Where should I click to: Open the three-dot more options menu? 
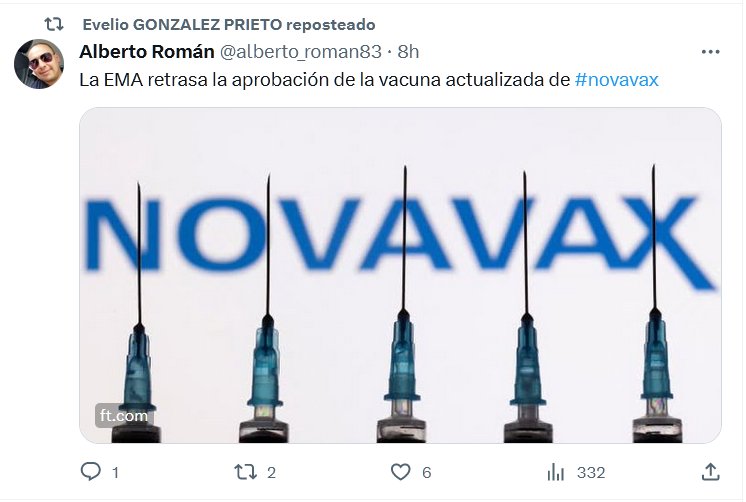coord(710,51)
